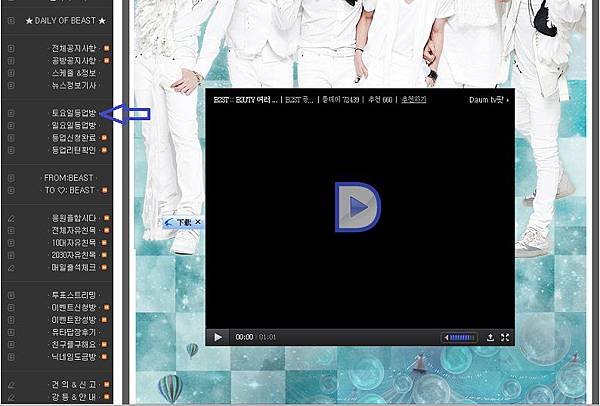
Task: Click the video title text in player header
Action: pos(245,100)
